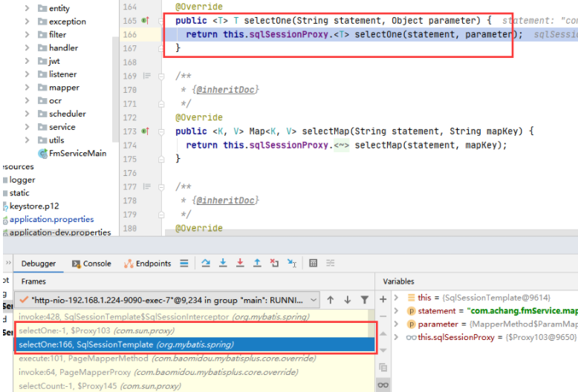This screenshot has width=578, height=392.
Task: Click the Show Execution Point icon
Action: pyautogui.click(x=184, y=263)
